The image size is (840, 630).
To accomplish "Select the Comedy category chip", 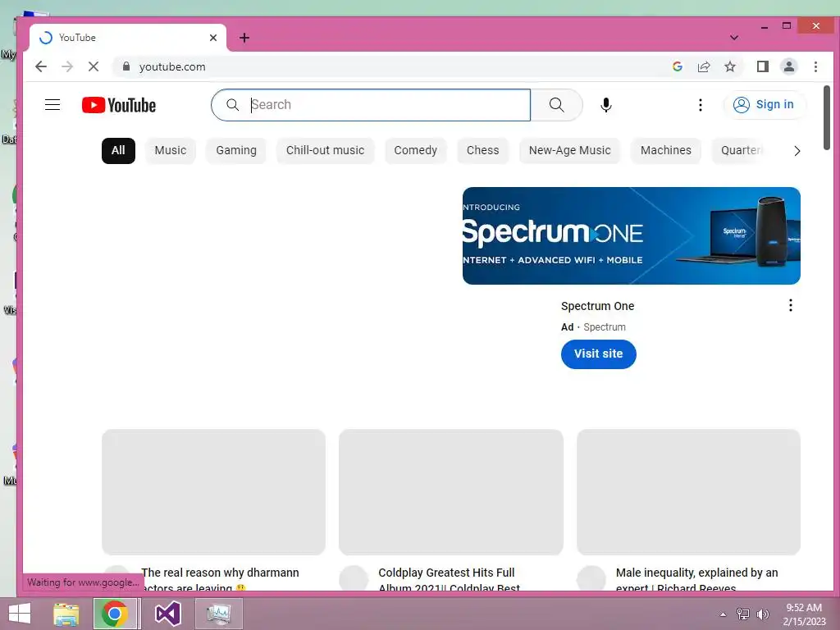I will (416, 151).
